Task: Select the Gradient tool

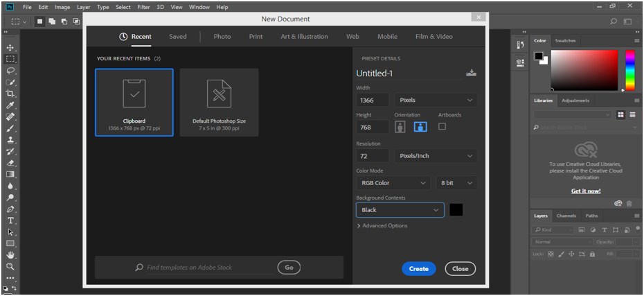Action: point(10,174)
